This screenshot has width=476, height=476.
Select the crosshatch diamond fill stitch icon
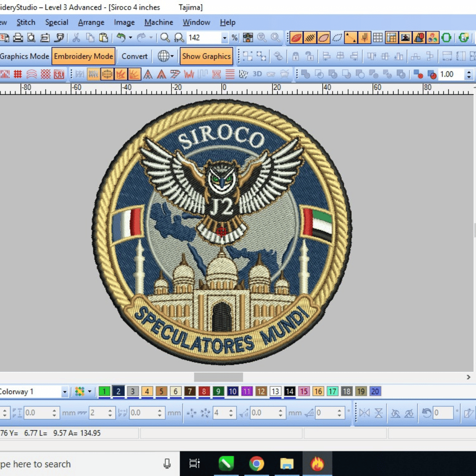tap(45, 74)
